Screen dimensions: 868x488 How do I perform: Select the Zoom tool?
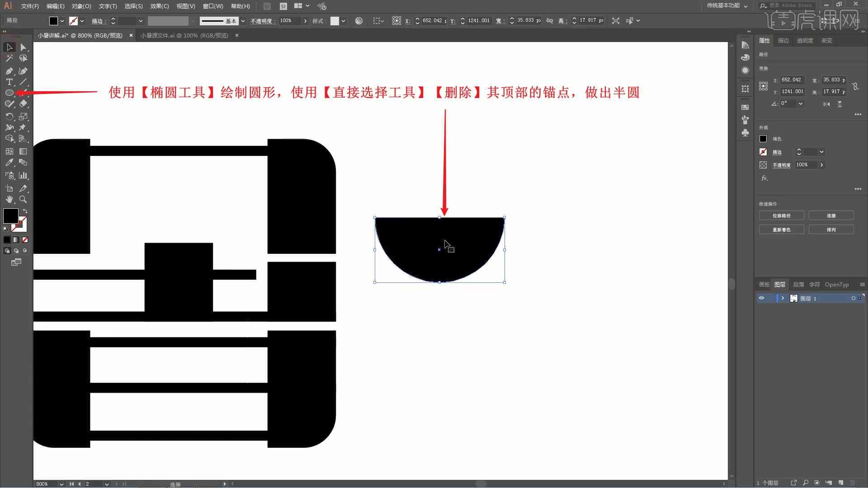23,199
